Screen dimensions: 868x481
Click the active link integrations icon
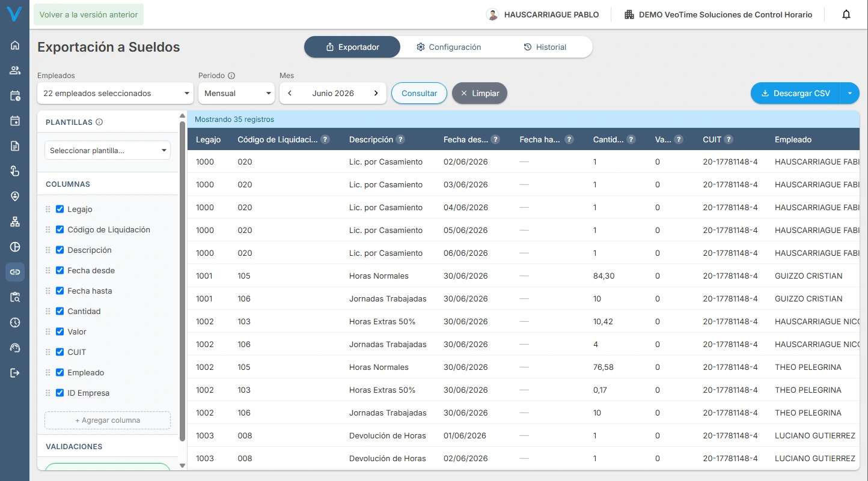pyautogui.click(x=15, y=272)
